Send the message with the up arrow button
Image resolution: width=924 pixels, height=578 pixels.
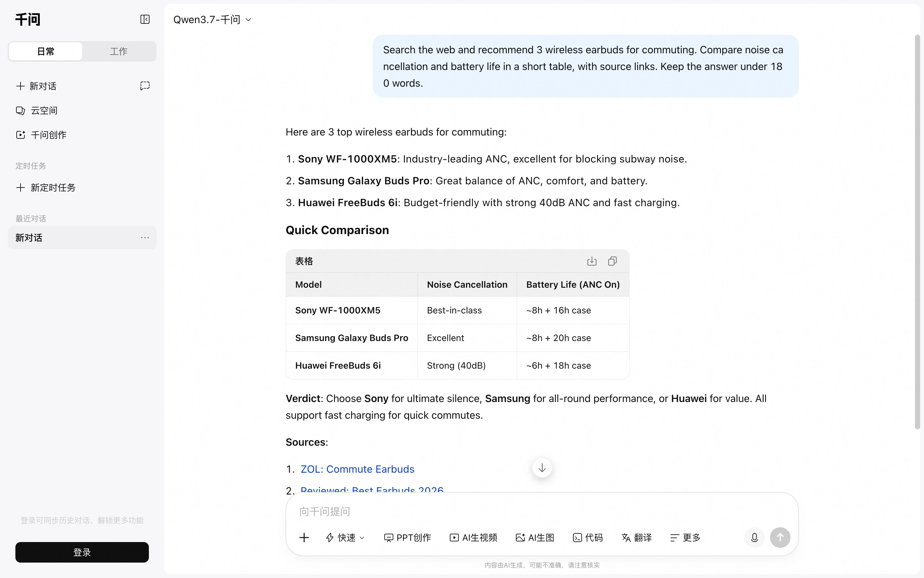click(780, 538)
